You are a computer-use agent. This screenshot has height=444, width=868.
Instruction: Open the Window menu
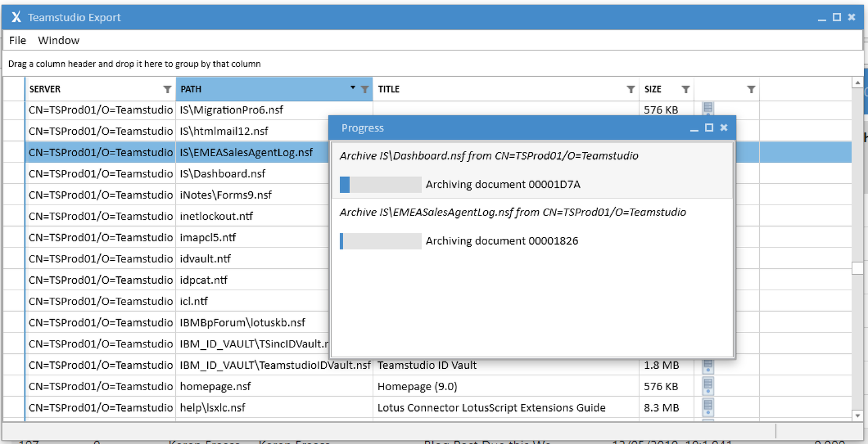(58, 40)
